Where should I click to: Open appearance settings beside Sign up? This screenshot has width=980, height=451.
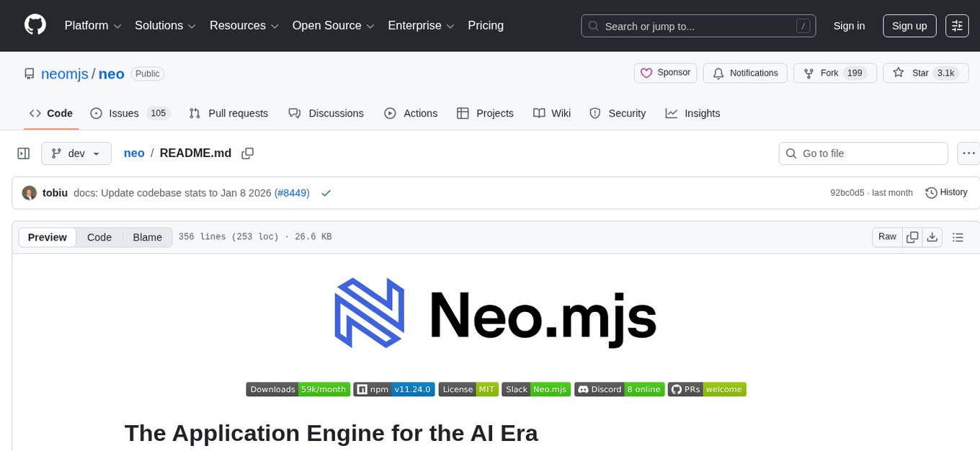(x=957, y=25)
